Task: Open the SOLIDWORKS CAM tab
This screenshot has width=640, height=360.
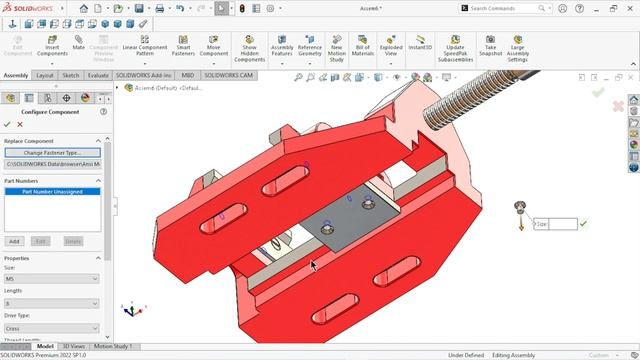Action: pyautogui.click(x=229, y=76)
